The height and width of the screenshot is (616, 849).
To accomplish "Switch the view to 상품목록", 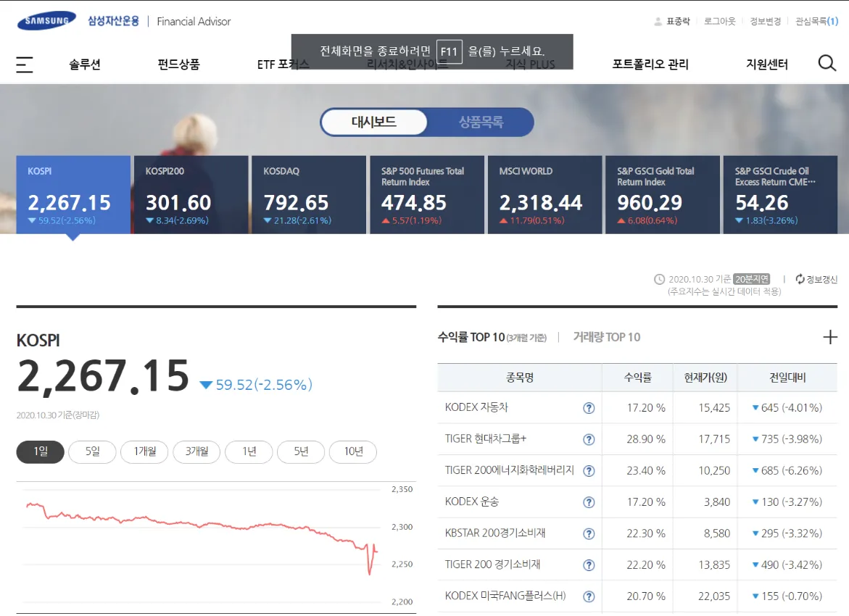I will (x=481, y=122).
